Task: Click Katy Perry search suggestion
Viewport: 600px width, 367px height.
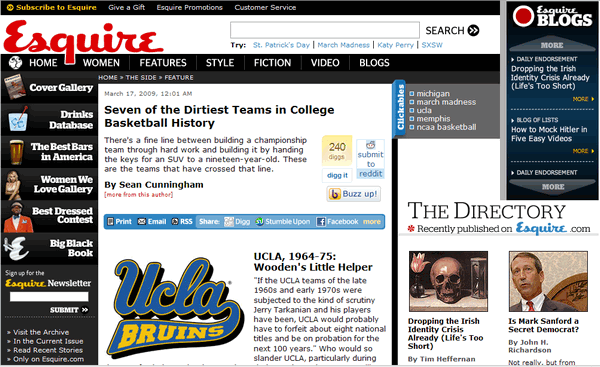Action: point(395,45)
